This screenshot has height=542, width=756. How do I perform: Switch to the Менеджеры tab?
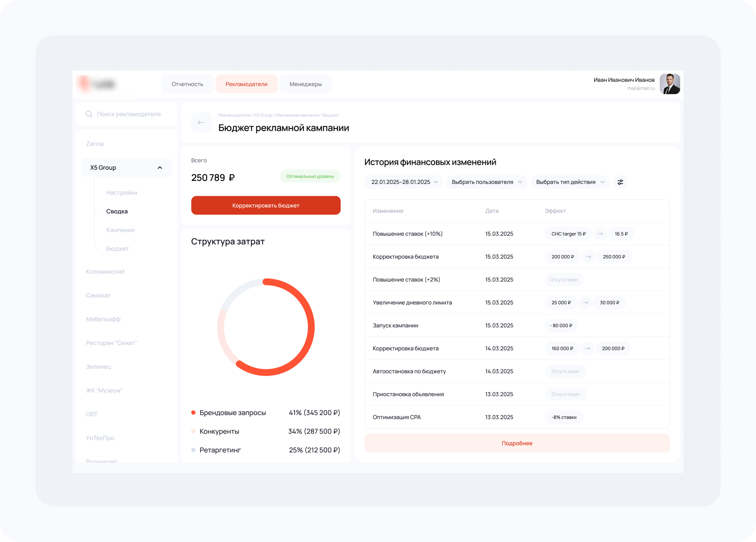(305, 84)
